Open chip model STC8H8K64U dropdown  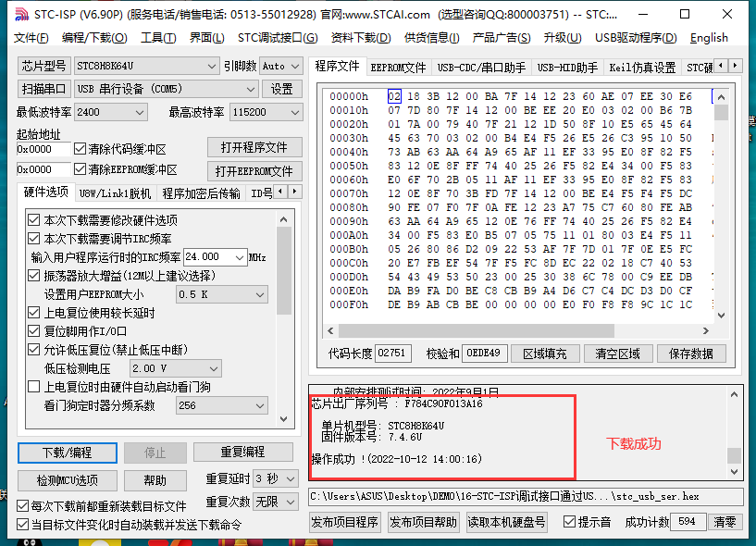[146, 66]
